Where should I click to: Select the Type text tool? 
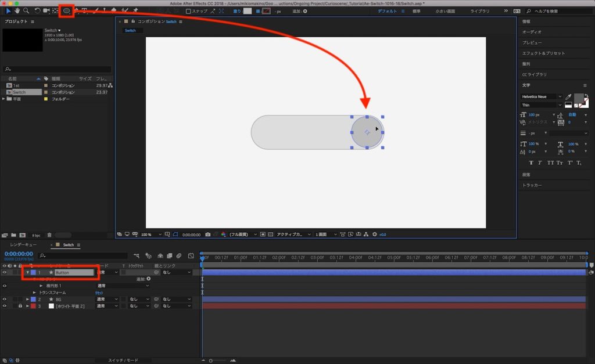(x=84, y=10)
